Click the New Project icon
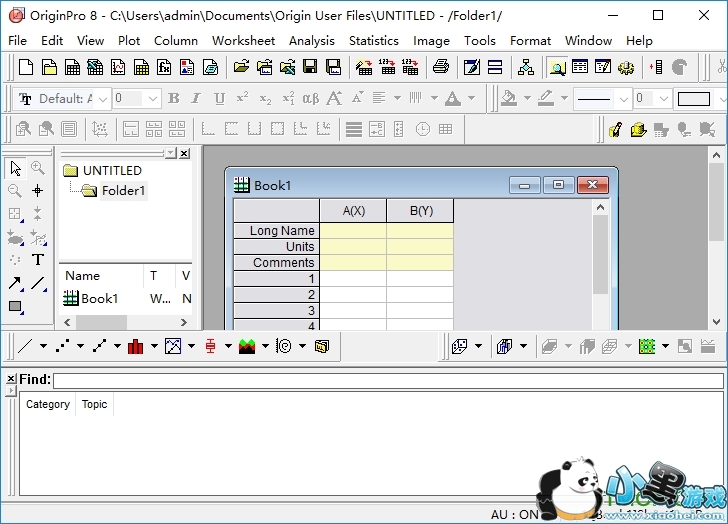This screenshot has width=728, height=524. pos(25,67)
